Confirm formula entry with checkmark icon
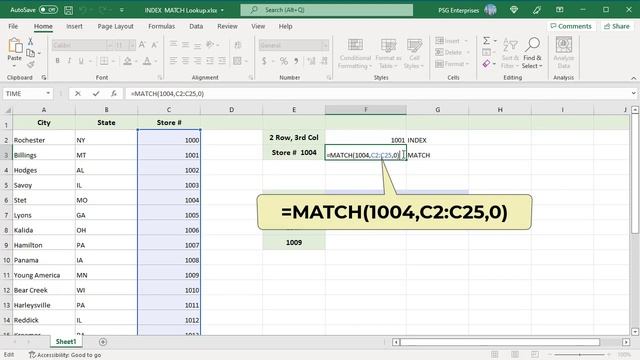640x360 pixels. click(x=96, y=93)
